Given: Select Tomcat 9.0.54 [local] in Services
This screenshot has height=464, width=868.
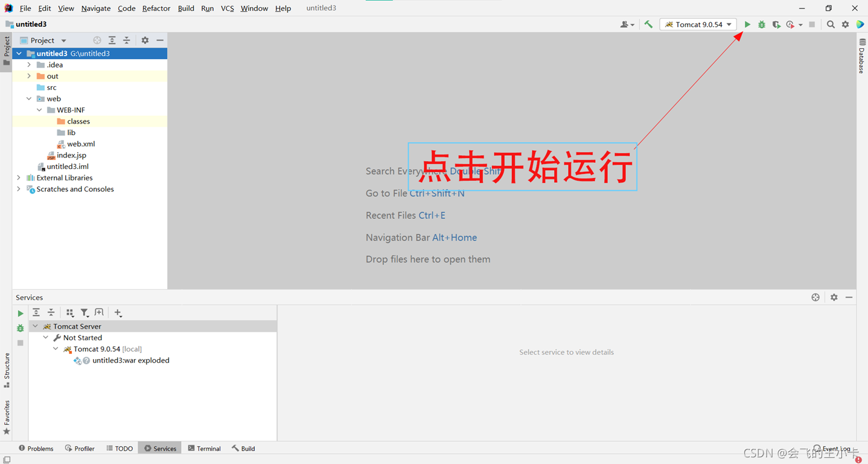Looking at the screenshot, I should coord(103,349).
